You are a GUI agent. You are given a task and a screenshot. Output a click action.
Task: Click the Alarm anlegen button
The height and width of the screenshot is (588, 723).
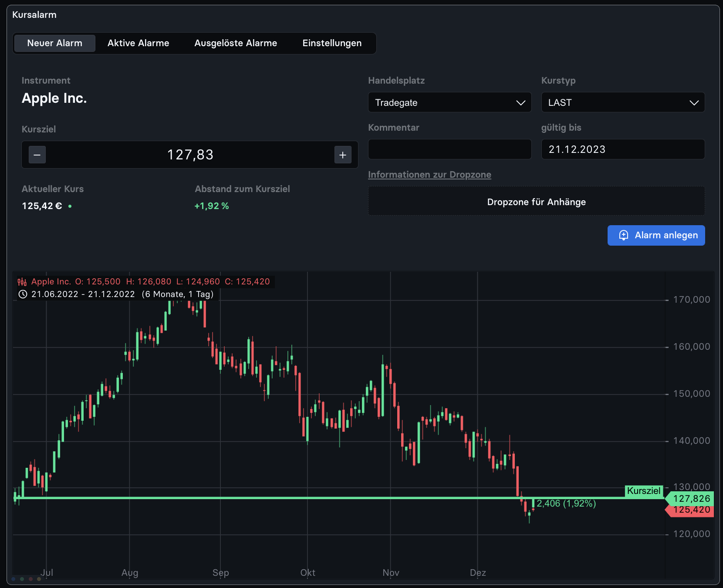[656, 235]
